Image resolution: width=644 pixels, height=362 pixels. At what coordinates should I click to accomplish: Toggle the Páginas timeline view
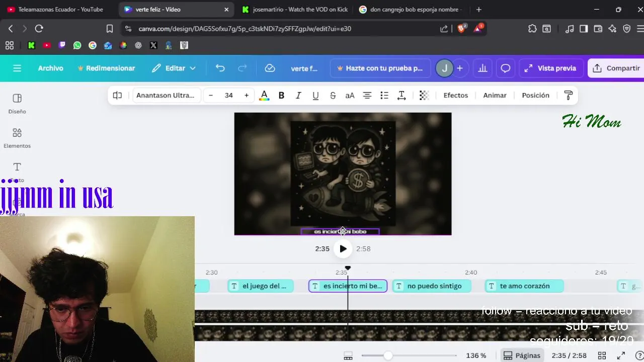(522, 355)
